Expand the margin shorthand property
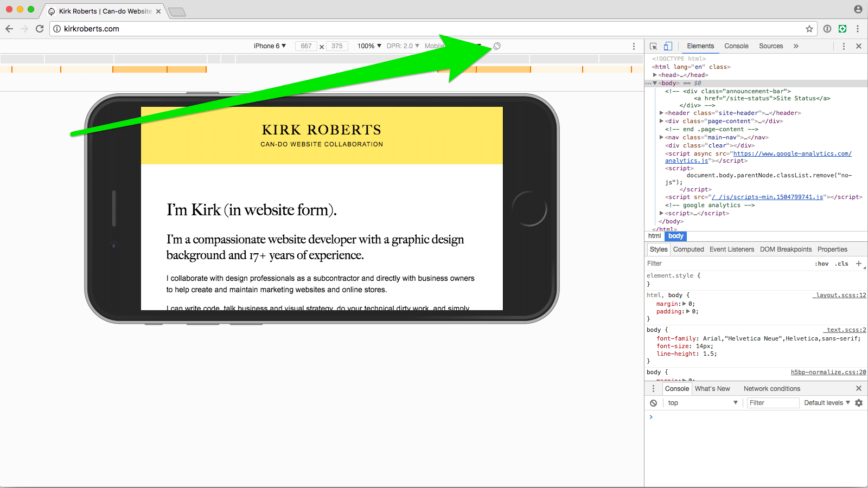868x488 pixels. pyautogui.click(x=684, y=304)
